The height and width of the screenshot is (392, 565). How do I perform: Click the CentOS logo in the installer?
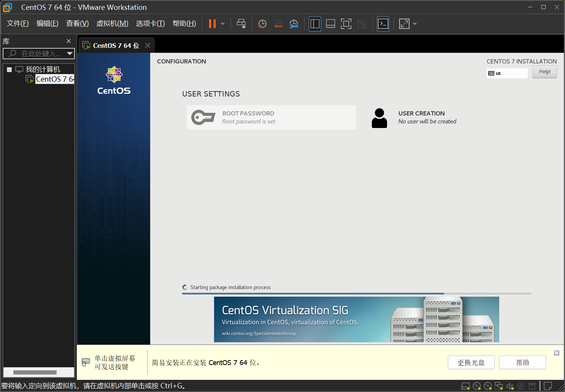(x=114, y=81)
